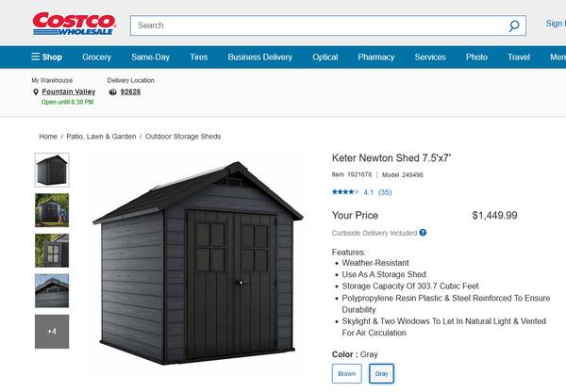Click the search magnifier icon
566x392 pixels.
[x=514, y=25]
